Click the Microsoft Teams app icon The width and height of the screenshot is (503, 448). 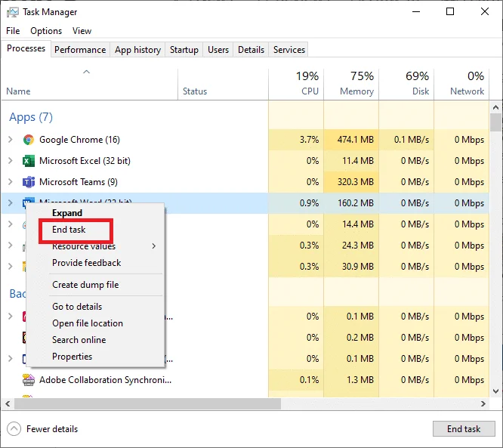click(29, 182)
